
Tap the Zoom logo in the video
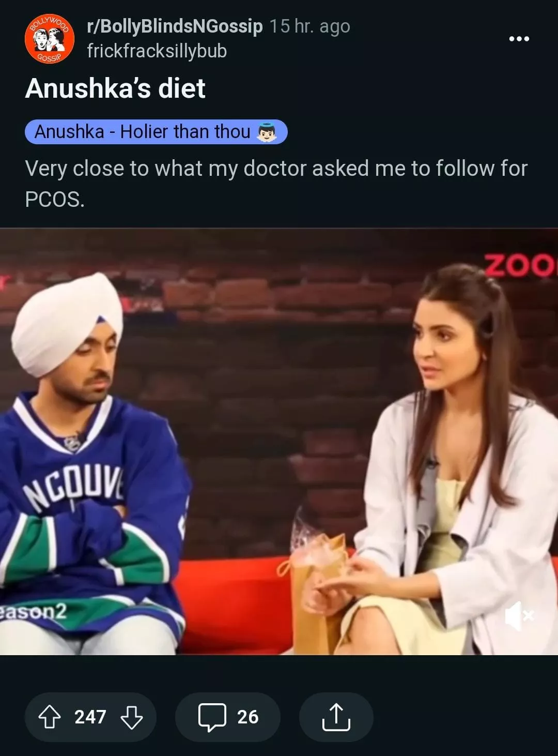point(521,265)
